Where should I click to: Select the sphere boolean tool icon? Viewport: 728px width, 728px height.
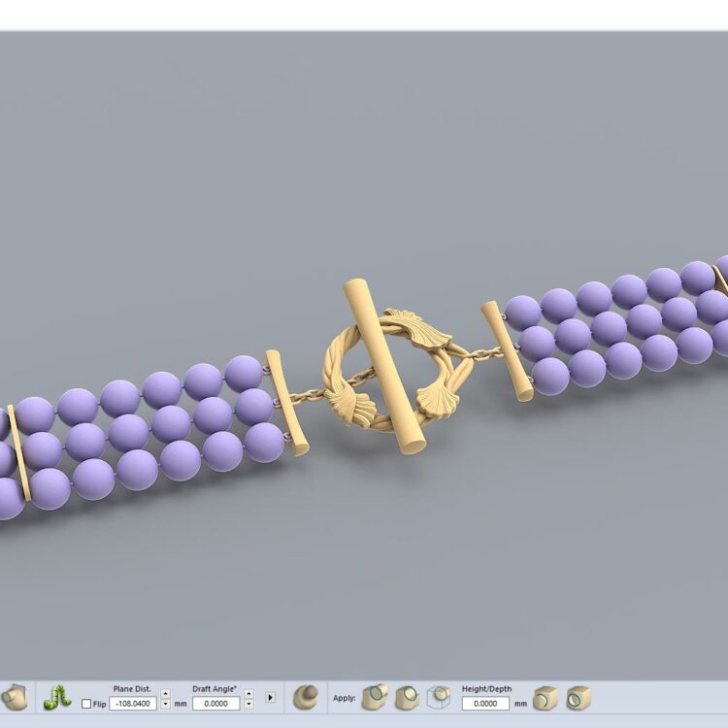[x=305, y=697]
